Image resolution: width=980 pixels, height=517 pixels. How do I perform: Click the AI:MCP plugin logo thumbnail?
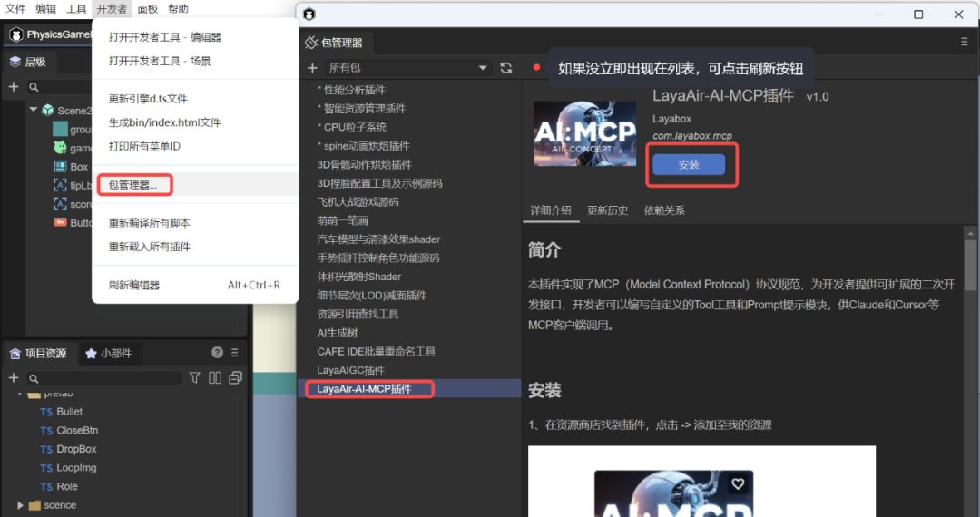[x=585, y=133]
